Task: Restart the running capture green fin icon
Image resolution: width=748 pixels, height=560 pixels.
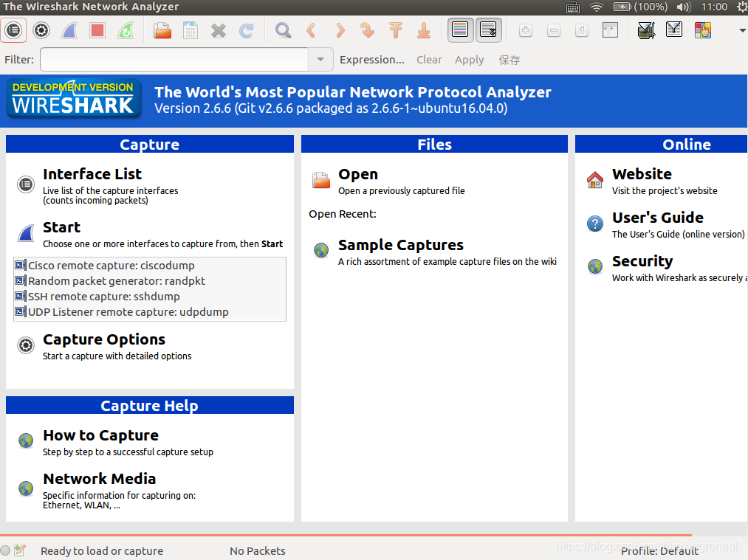Action: click(126, 30)
